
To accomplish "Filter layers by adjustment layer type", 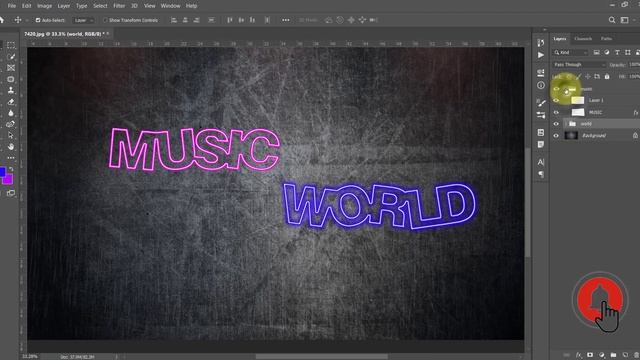I will (607, 52).
